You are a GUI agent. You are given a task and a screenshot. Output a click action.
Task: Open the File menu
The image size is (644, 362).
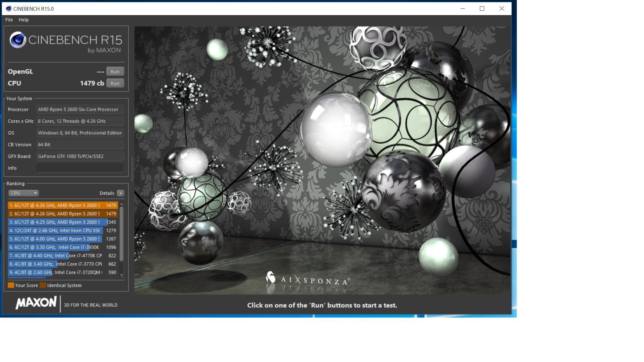[x=9, y=19]
